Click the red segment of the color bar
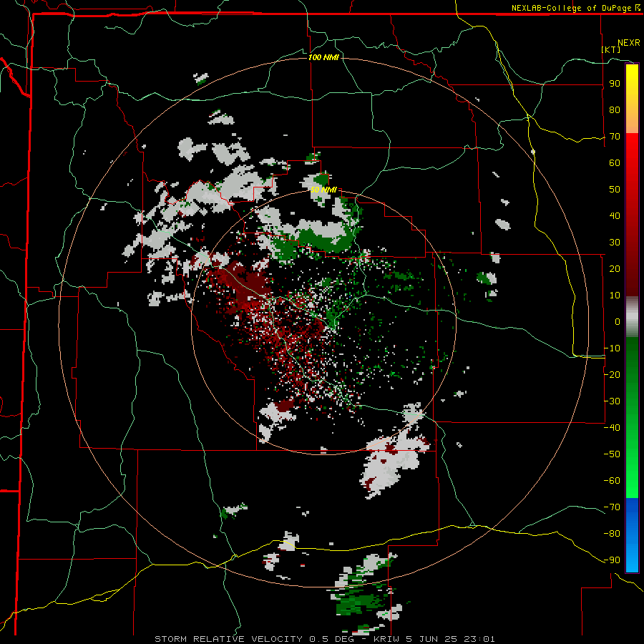Screen dimensions: 644x644 [x=632, y=215]
